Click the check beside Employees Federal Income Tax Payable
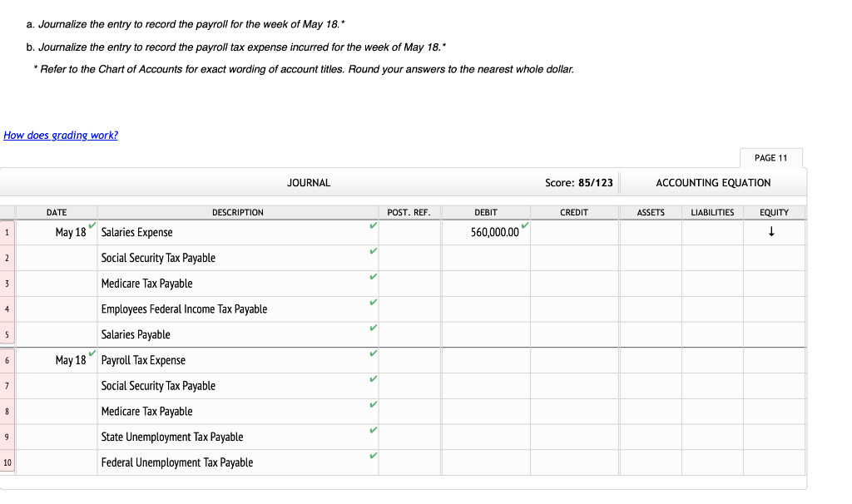The image size is (852, 504). (x=371, y=303)
